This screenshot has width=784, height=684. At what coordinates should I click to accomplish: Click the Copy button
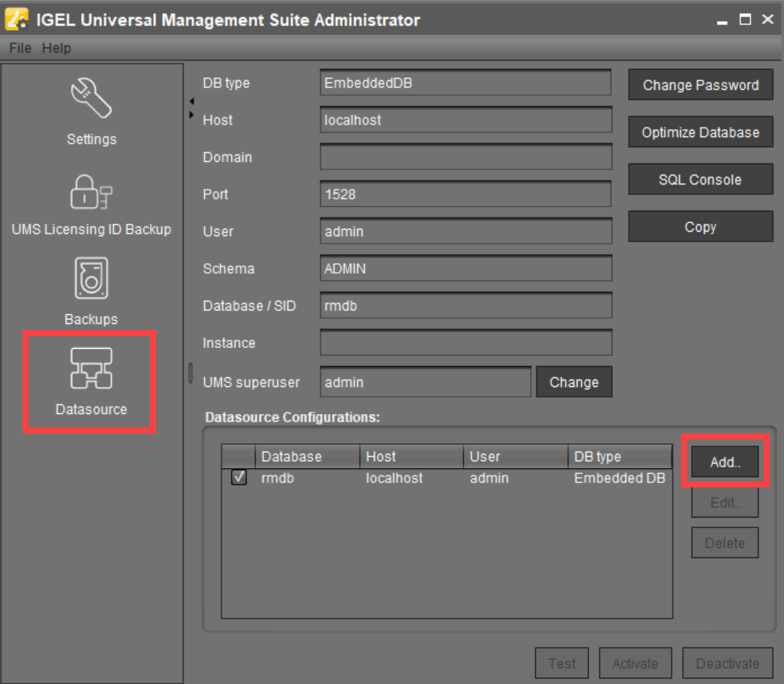point(700,226)
